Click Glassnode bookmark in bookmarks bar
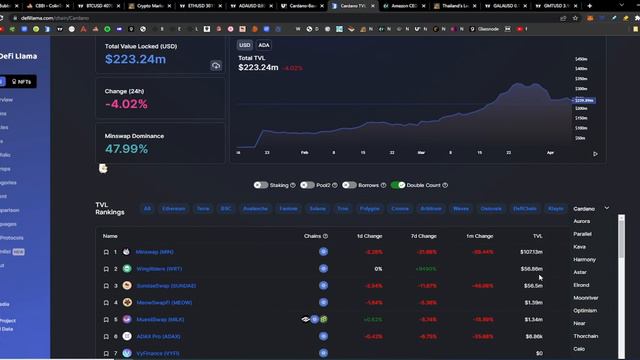Image resolution: width=640 pixels, height=360 pixels. [x=485, y=29]
